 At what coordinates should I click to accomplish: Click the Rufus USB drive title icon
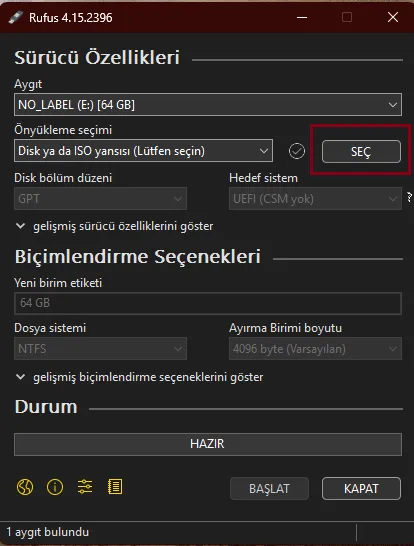pos(16,17)
